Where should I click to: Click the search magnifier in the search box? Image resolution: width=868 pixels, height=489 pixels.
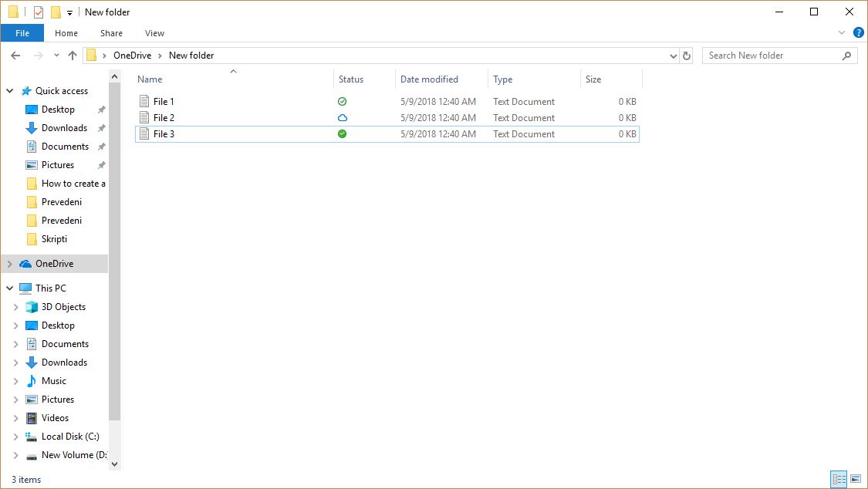(x=847, y=55)
